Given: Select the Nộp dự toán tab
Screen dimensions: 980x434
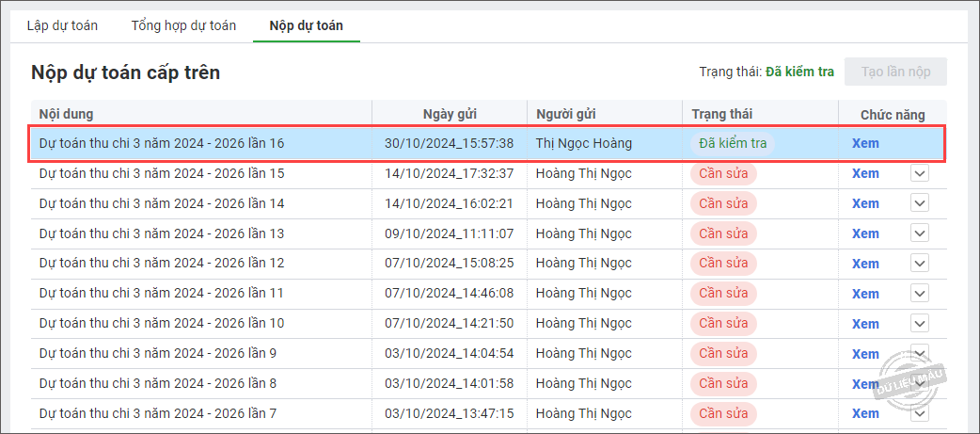Looking at the screenshot, I should point(306,25).
